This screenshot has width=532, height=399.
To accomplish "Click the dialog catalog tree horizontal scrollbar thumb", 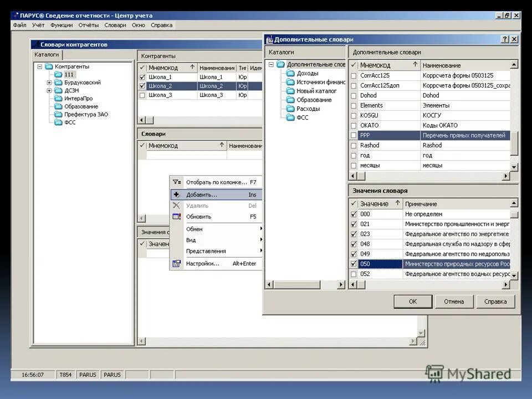I will click(x=297, y=284).
